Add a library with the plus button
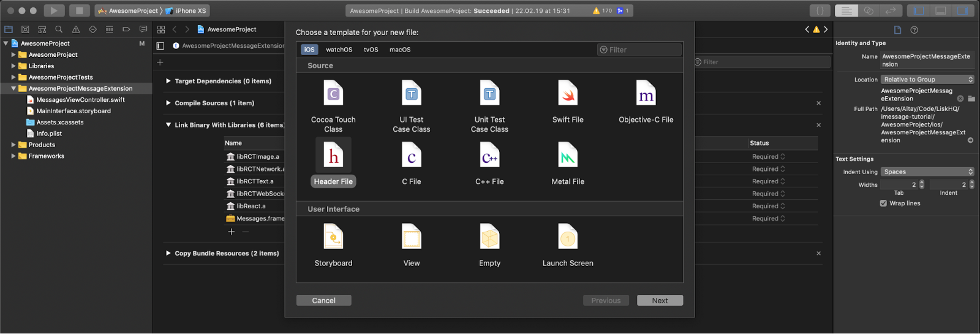The width and height of the screenshot is (980, 334). [232, 232]
